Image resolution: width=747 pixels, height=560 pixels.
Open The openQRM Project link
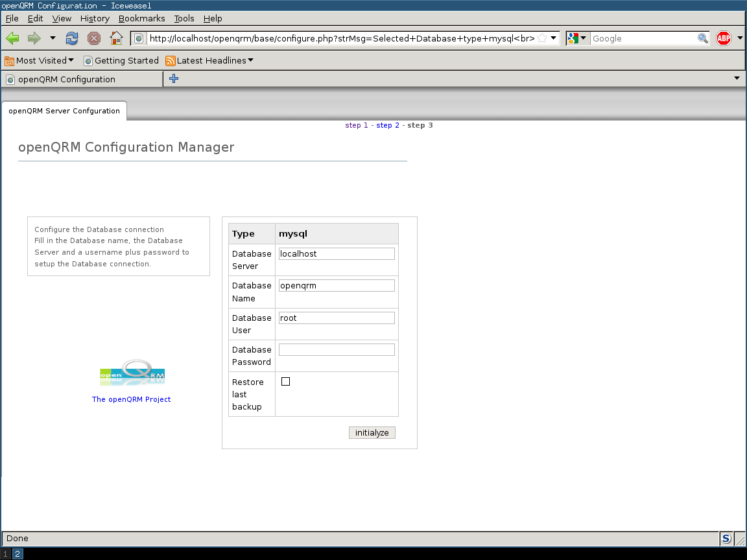click(x=131, y=399)
